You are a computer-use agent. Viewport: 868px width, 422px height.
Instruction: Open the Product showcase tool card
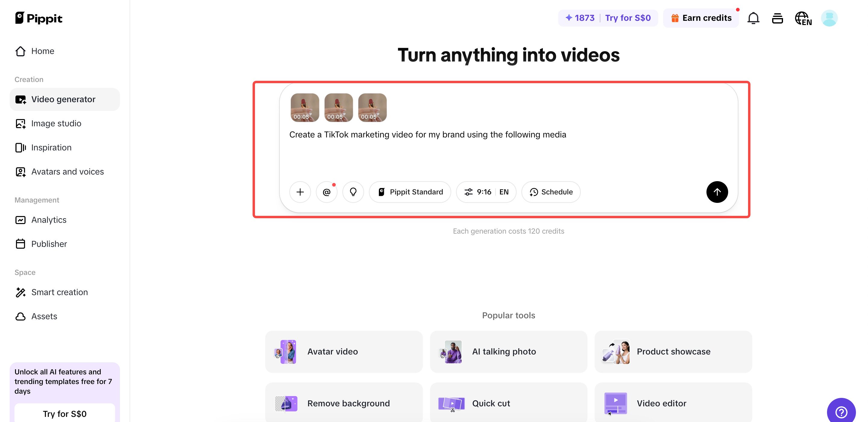(x=673, y=351)
